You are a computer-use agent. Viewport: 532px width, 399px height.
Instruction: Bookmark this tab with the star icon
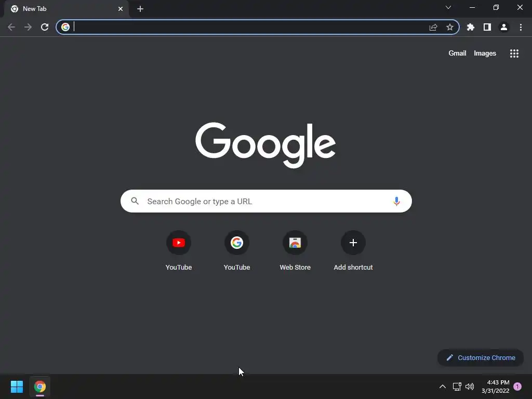click(450, 27)
